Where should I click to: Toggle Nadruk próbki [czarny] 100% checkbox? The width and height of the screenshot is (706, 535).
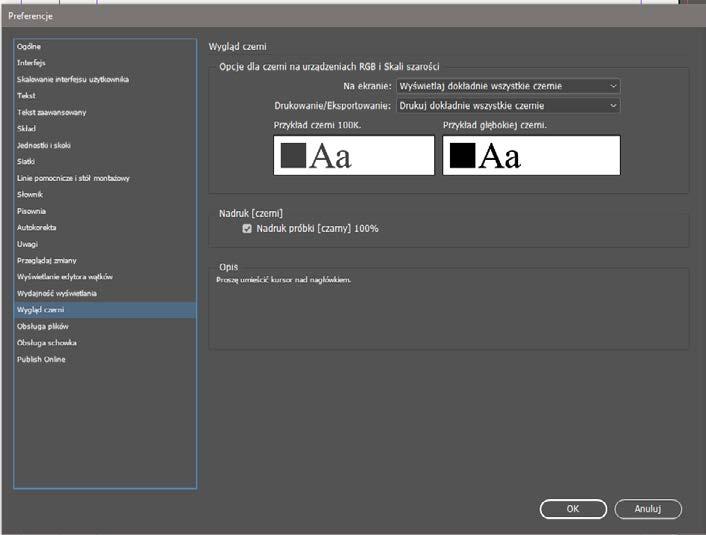(247, 229)
